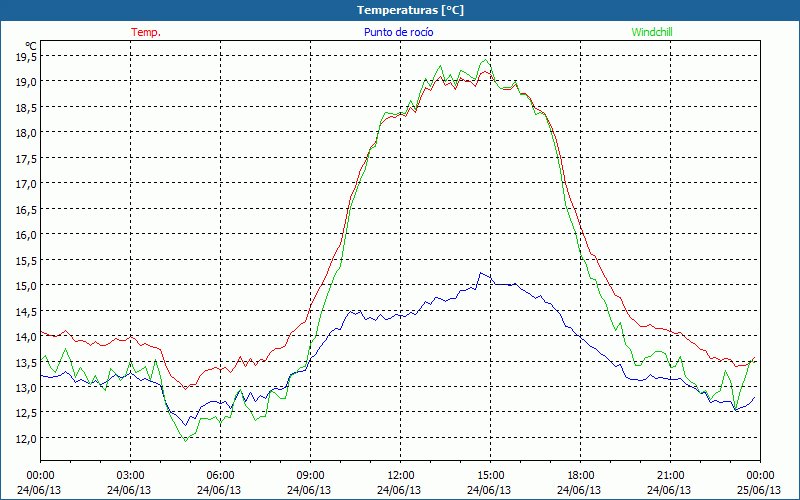This screenshot has height=500, width=800.
Task: Click the 21:00 time axis label
Action: [x=670, y=476]
